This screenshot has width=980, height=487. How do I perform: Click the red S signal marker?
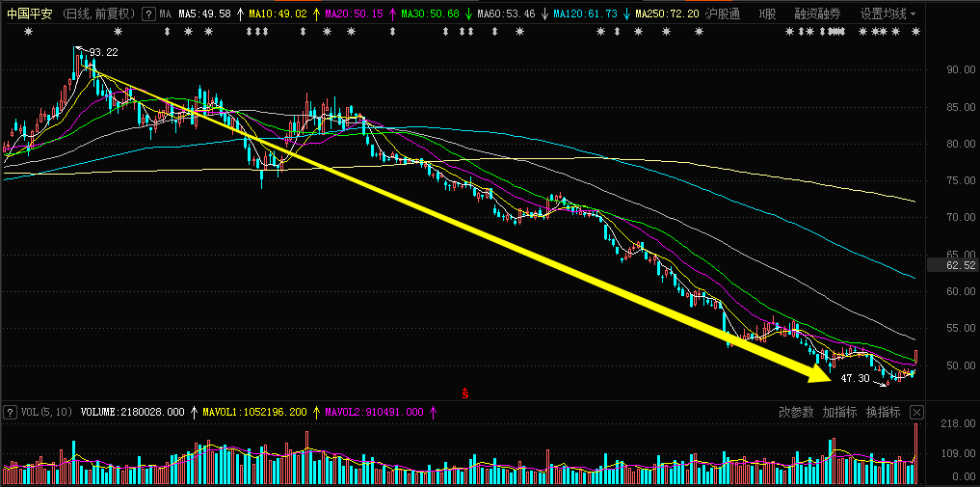[465, 392]
